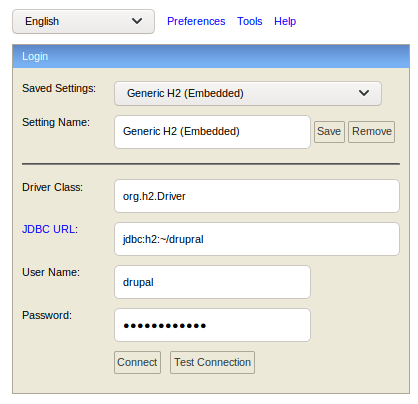The image size is (418, 404).
Task: Click the User Name field containing drupal
Action: point(212,282)
